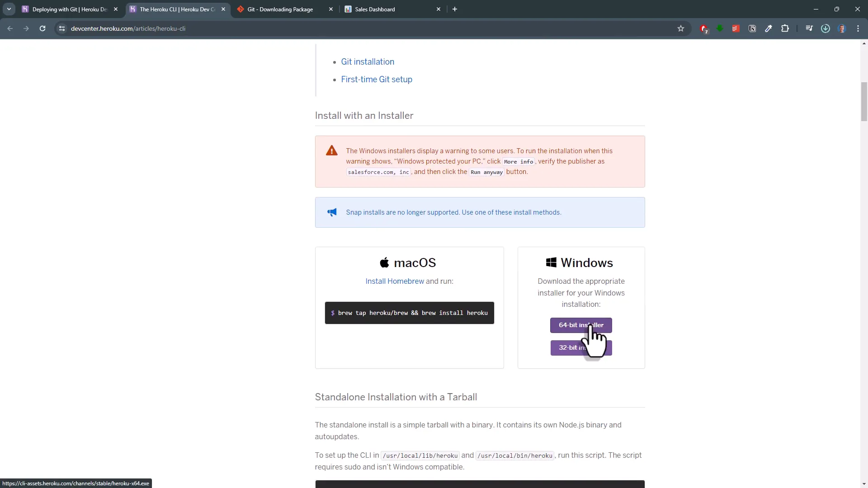Open site information via the address bar icon
Viewport: 868px width, 488px height.
(x=62, y=28)
